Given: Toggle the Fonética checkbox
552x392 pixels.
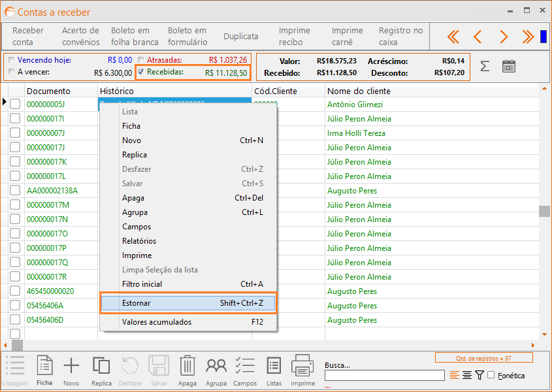Looking at the screenshot, I should [x=491, y=375].
